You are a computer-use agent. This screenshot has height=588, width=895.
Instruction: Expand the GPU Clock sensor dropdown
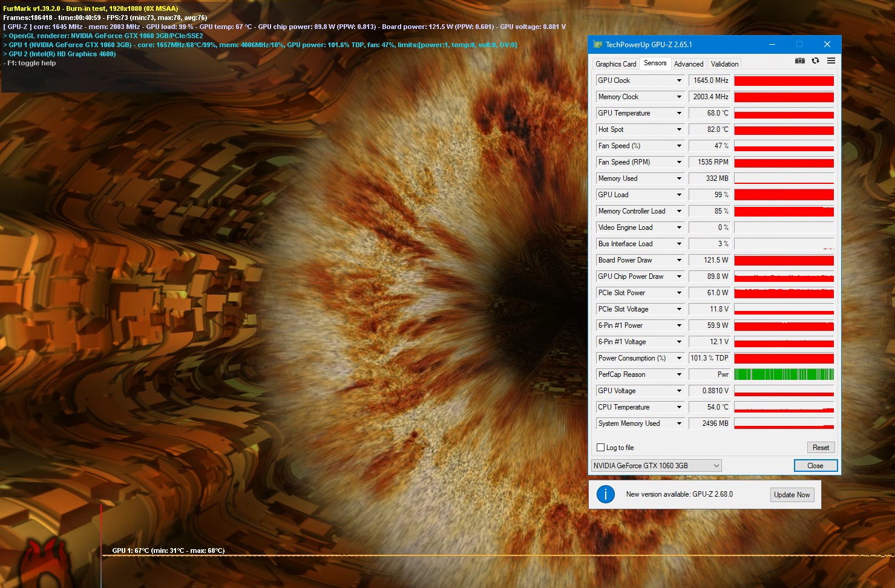[x=679, y=80]
